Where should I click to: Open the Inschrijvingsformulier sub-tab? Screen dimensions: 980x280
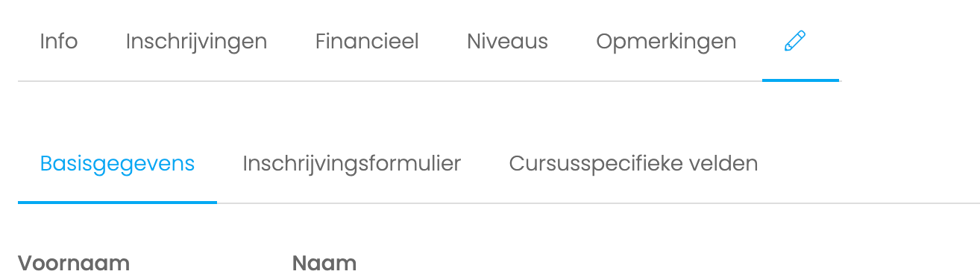(351, 164)
